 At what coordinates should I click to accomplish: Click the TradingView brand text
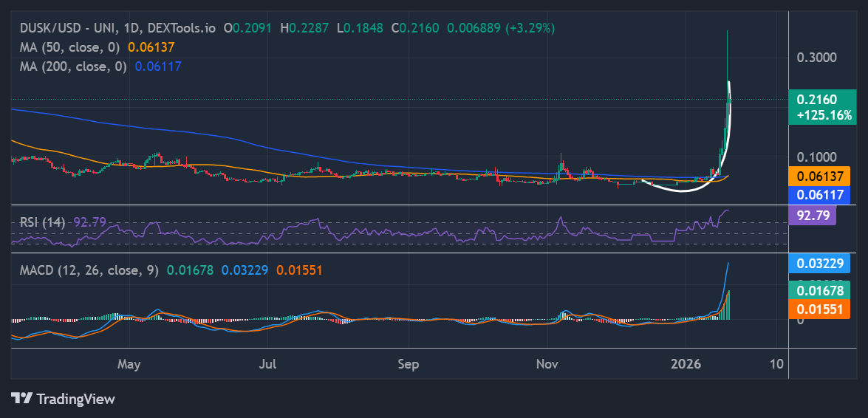pos(75,399)
